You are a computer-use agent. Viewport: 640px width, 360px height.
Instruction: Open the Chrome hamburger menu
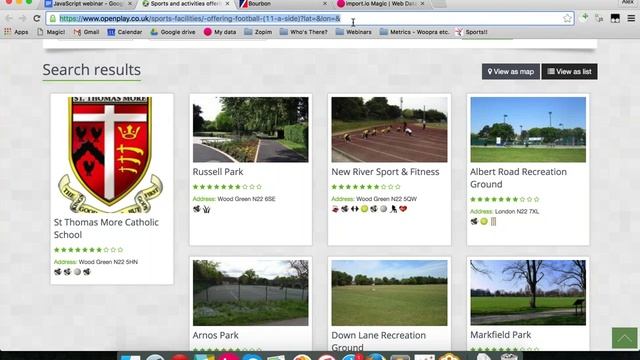631,18
